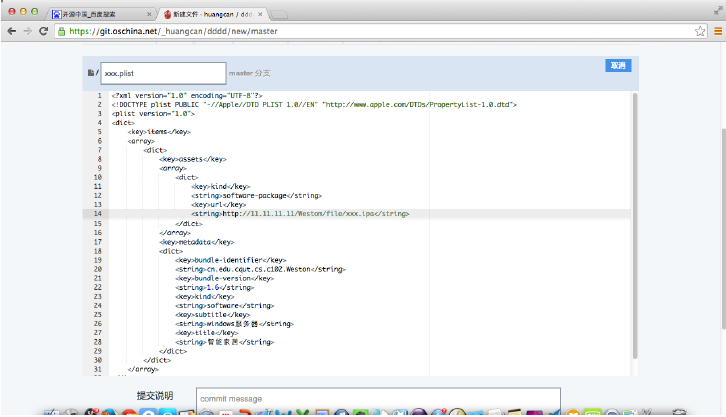Reload the current page

tap(44, 32)
